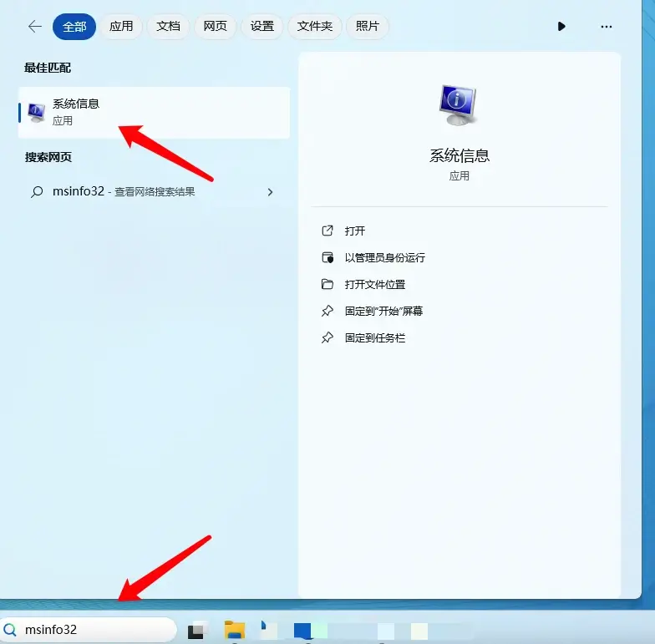Open the 系统信息 best match result
The image size is (655, 644).
pos(154,112)
